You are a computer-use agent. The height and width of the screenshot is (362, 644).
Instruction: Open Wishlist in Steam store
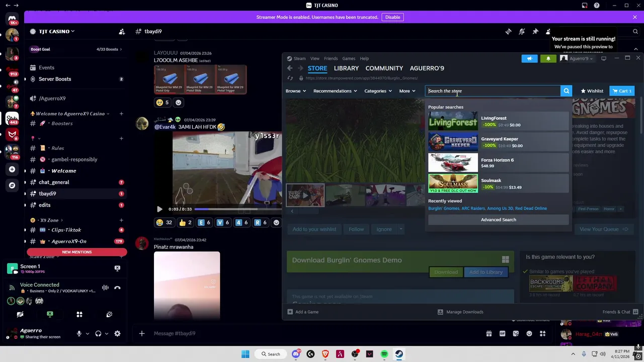592,91
